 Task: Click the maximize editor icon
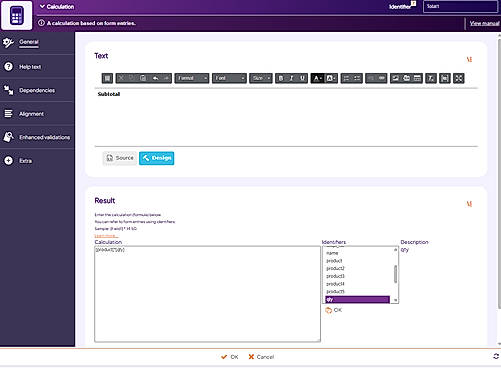(459, 78)
